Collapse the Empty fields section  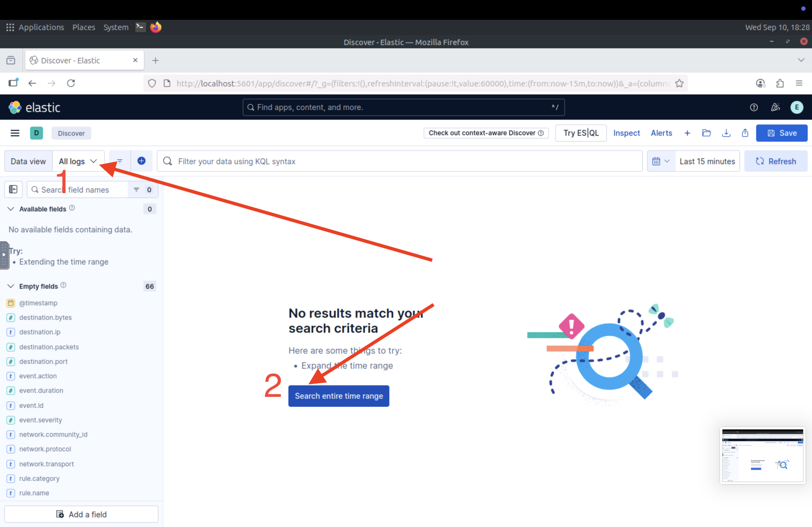tap(11, 286)
